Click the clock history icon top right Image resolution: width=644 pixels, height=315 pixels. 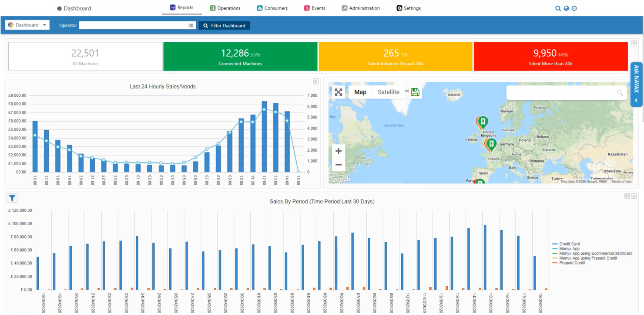pos(574,8)
